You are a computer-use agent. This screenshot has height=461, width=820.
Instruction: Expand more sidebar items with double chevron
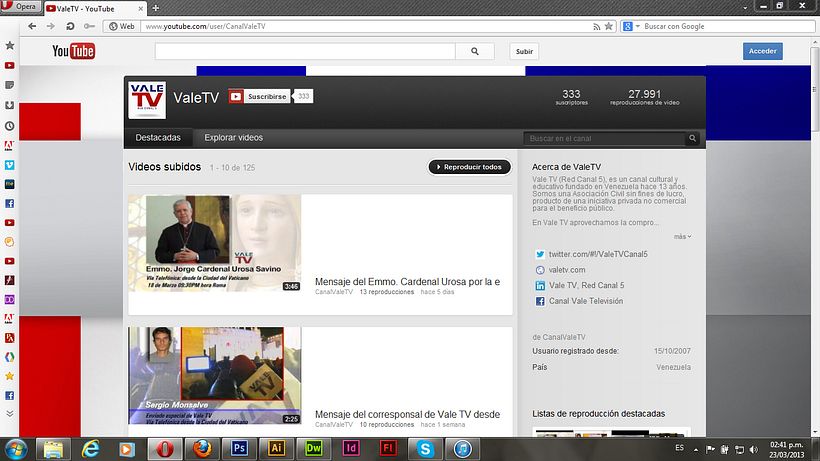coord(9,413)
